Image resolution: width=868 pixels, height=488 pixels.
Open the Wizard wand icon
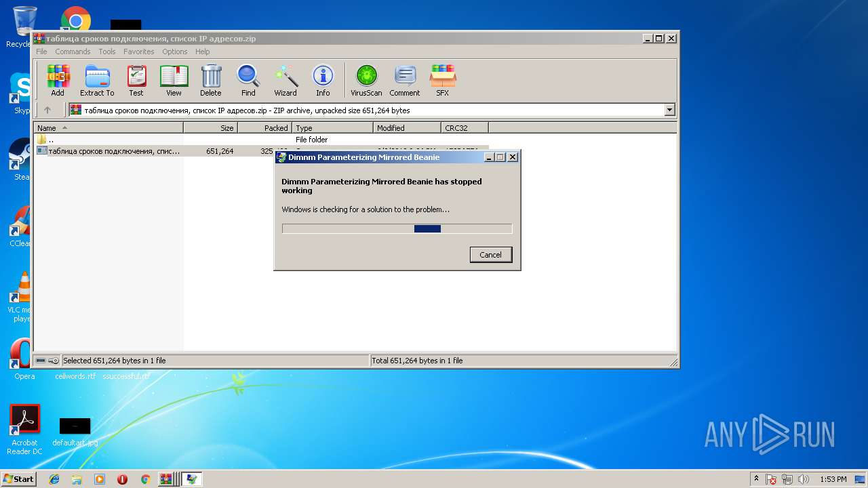tap(285, 81)
